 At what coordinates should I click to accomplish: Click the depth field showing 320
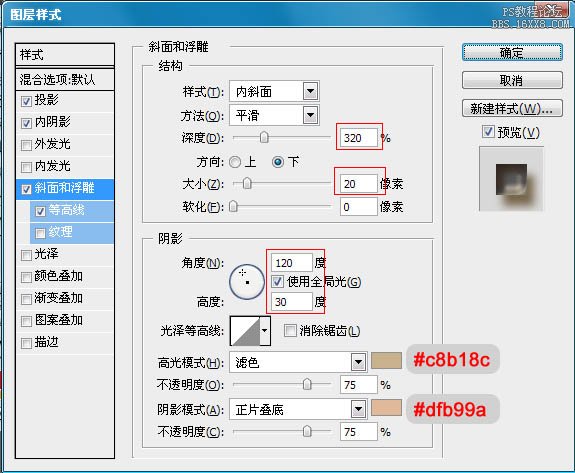(x=359, y=138)
